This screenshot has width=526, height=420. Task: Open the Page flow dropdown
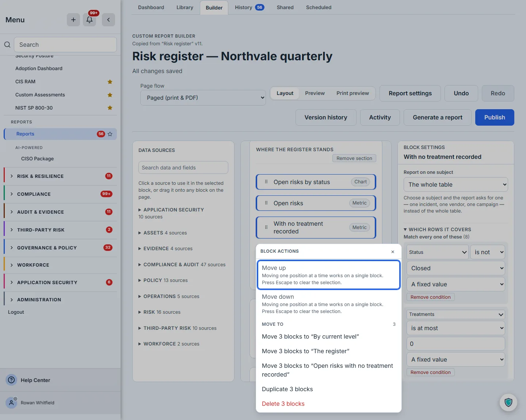coord(203,98)
